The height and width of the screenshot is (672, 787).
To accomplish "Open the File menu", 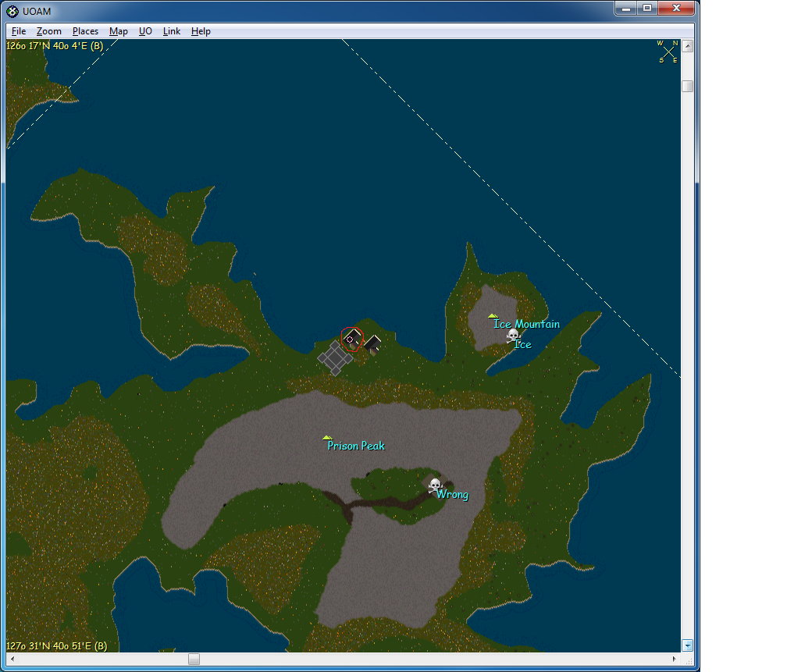I will tap(19, 31).
